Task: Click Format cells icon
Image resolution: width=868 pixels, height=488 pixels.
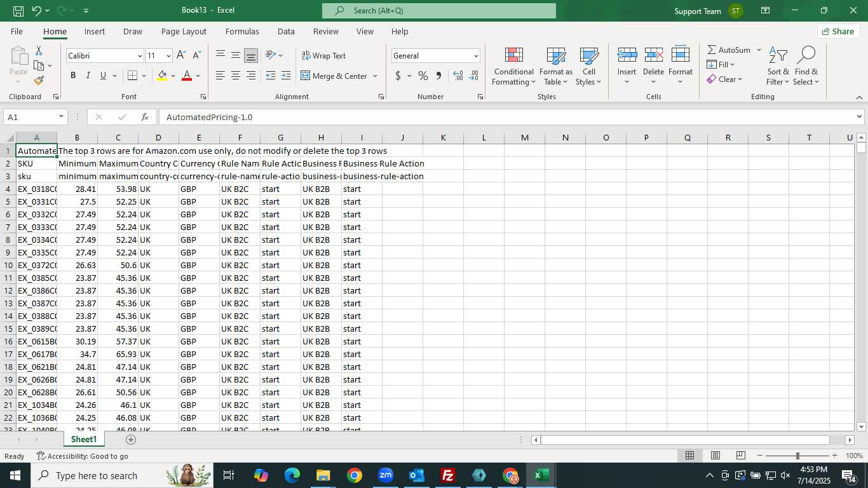Action: point(681,55)
